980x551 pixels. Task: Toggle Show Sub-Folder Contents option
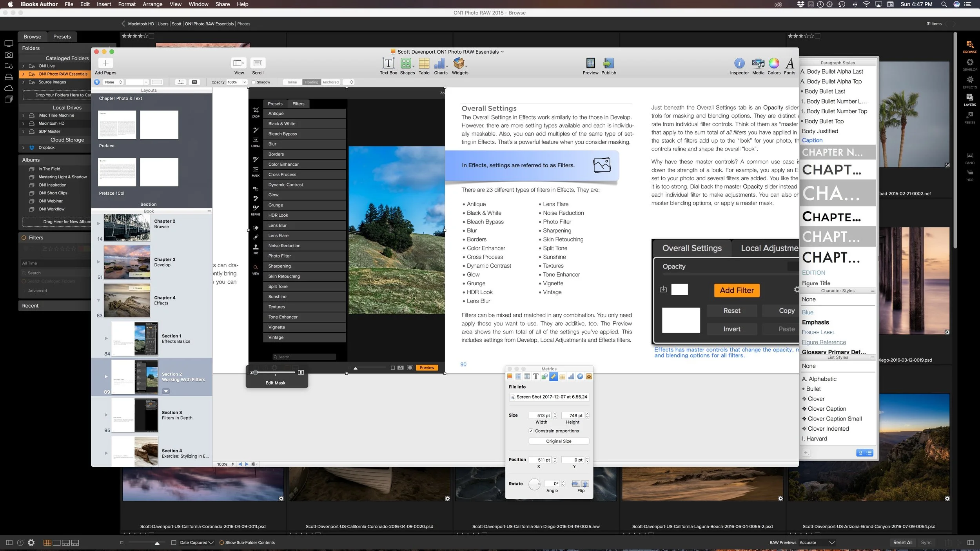(x=221, y=543)
